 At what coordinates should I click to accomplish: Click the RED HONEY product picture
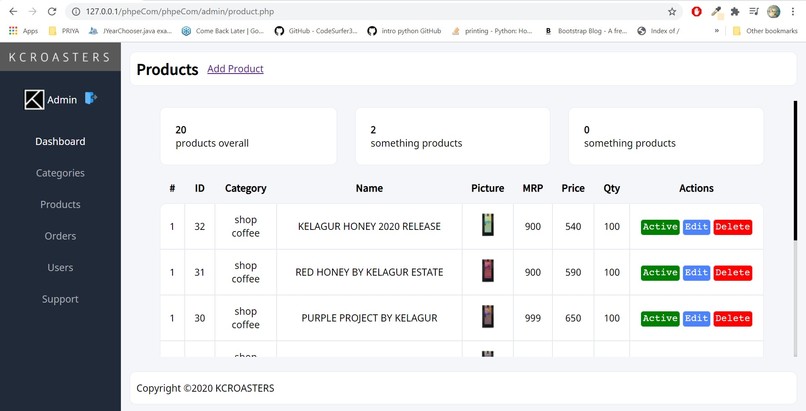tap(488, 271)
